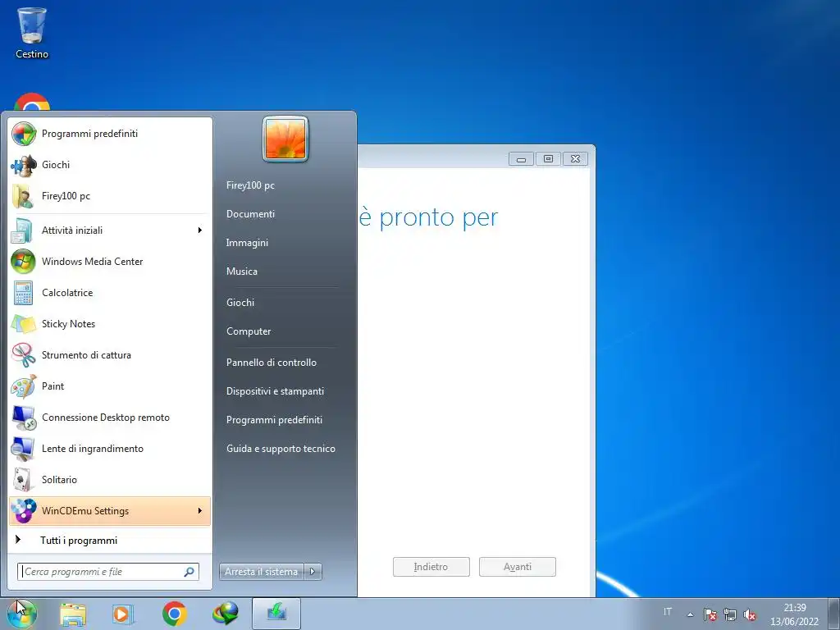
Task: Click the IT language indicator
Action: [668, 612]
